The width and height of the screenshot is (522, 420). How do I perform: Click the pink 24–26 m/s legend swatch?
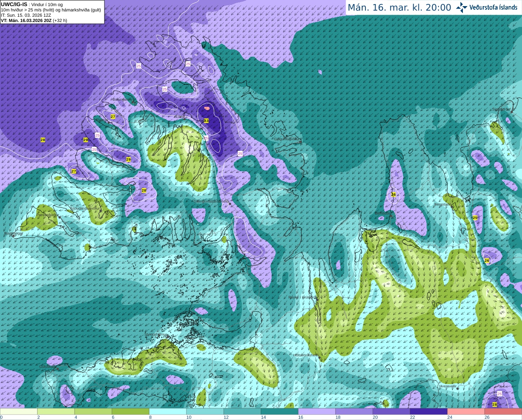(x=466, y=411)
